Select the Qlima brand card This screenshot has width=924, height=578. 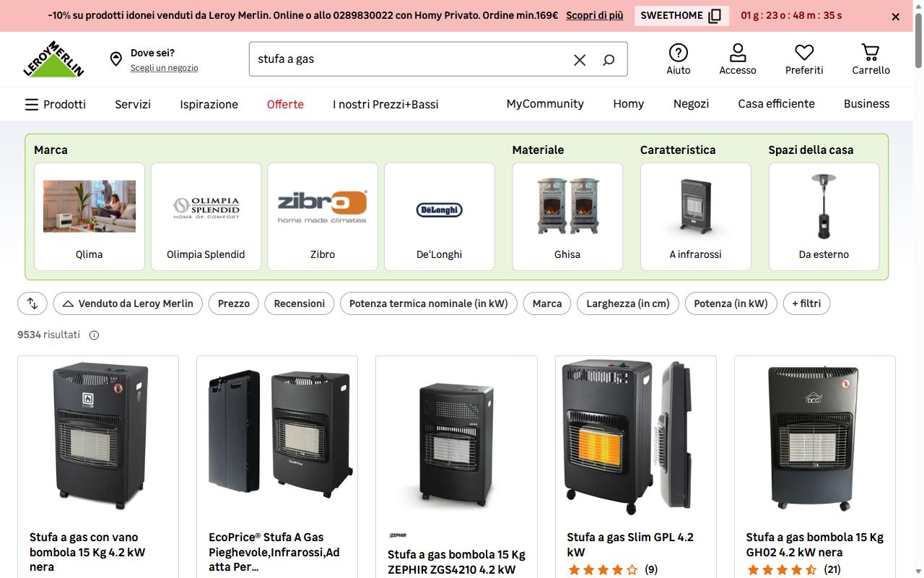tap(90, 217)
